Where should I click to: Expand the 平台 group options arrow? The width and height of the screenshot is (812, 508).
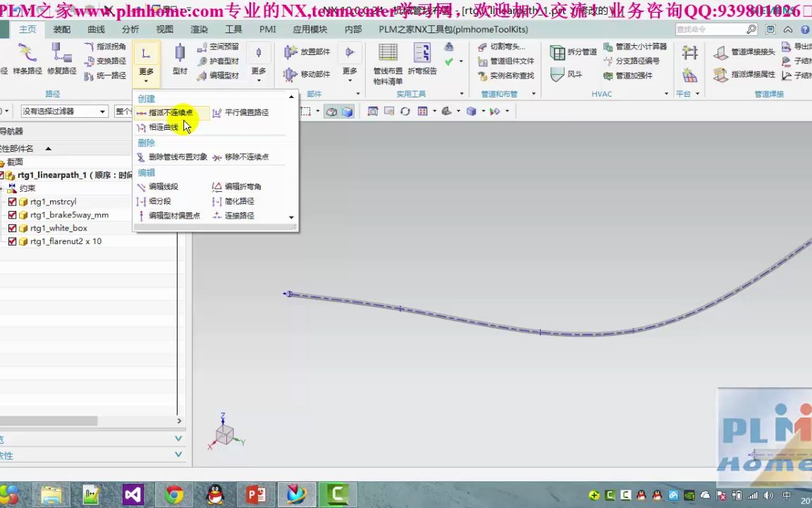697,94
